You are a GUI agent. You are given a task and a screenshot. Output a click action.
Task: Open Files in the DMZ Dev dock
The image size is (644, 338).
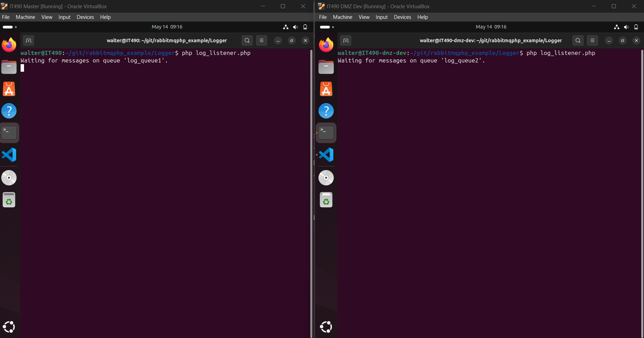[x=326, y=67]
